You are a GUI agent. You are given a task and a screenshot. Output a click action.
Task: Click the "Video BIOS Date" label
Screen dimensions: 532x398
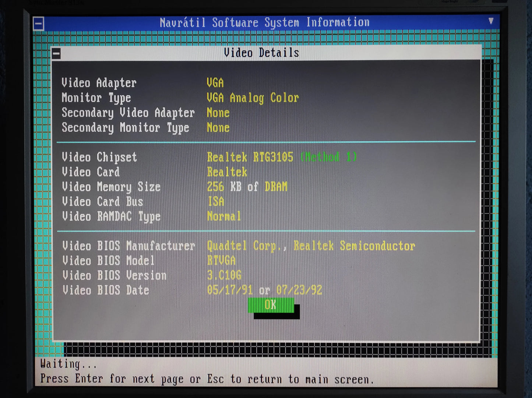tap(106, 290)
